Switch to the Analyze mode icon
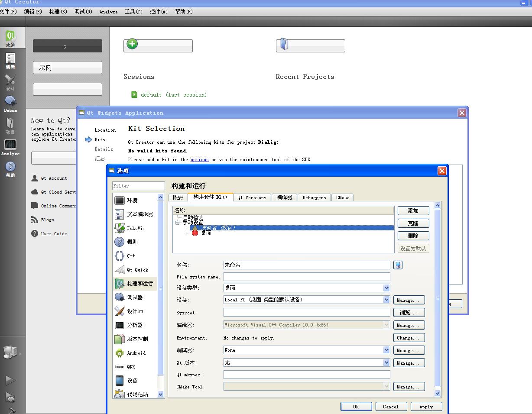532x414 pixels. tap(10, 147)
